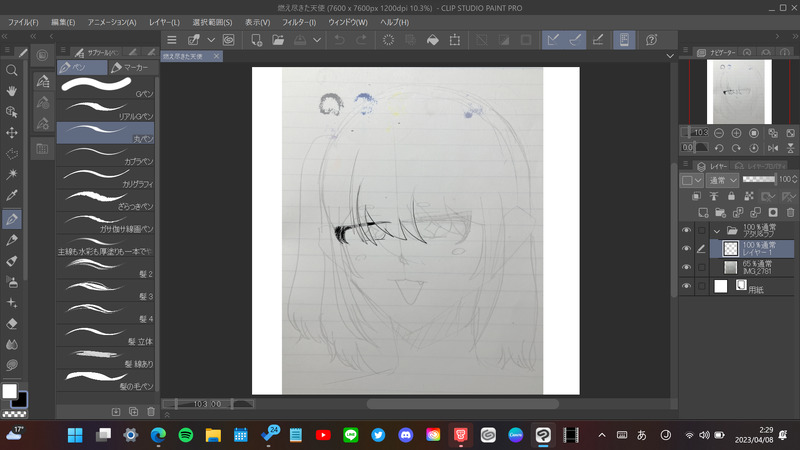The image size is (800, 450).
Task: Rotate canvas left in Navigator
Action: coord(719,148)
